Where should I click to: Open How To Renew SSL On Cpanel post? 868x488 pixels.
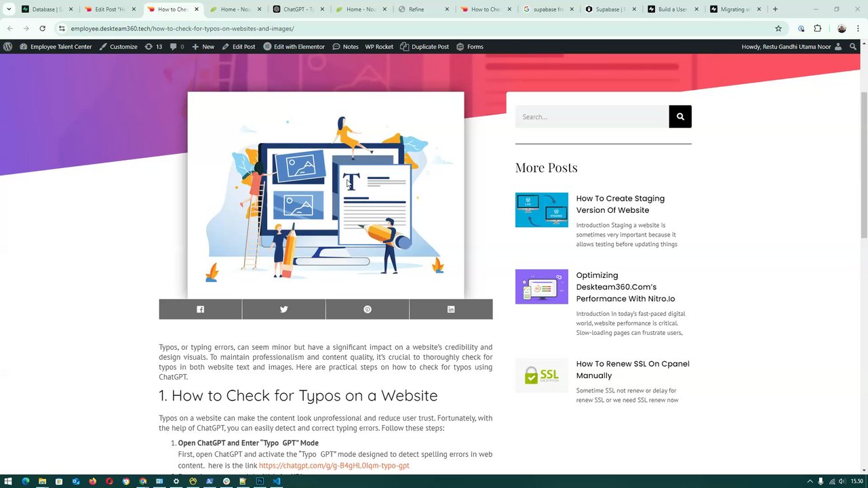click(x=632, y=369)
